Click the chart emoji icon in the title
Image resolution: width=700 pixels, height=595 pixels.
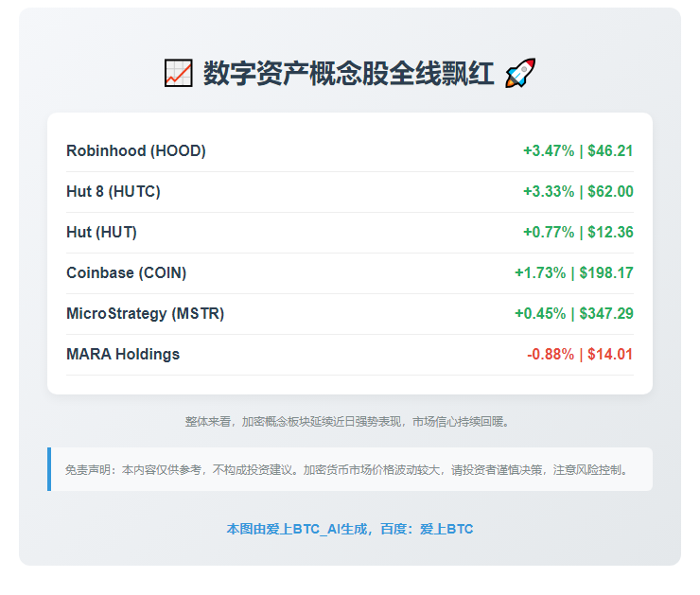click(179, 73)
